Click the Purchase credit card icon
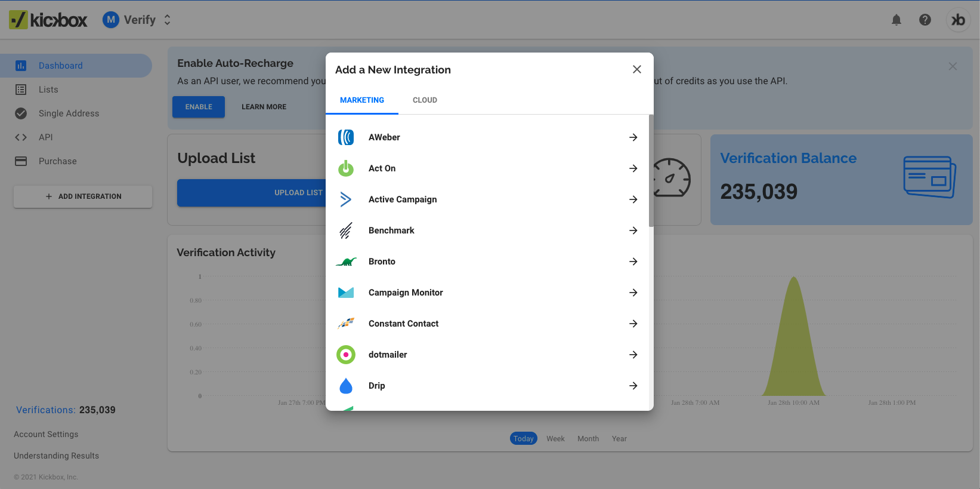This screenshot has width=980, height=489. click(x=21, y=161)
